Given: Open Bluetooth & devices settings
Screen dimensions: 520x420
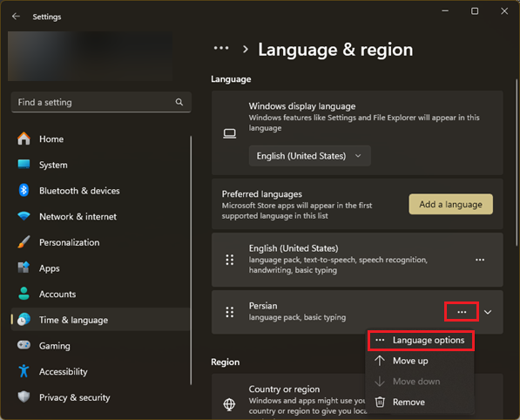Looking at the screenshot, I should pyautogui.click(x=101, y=191).
